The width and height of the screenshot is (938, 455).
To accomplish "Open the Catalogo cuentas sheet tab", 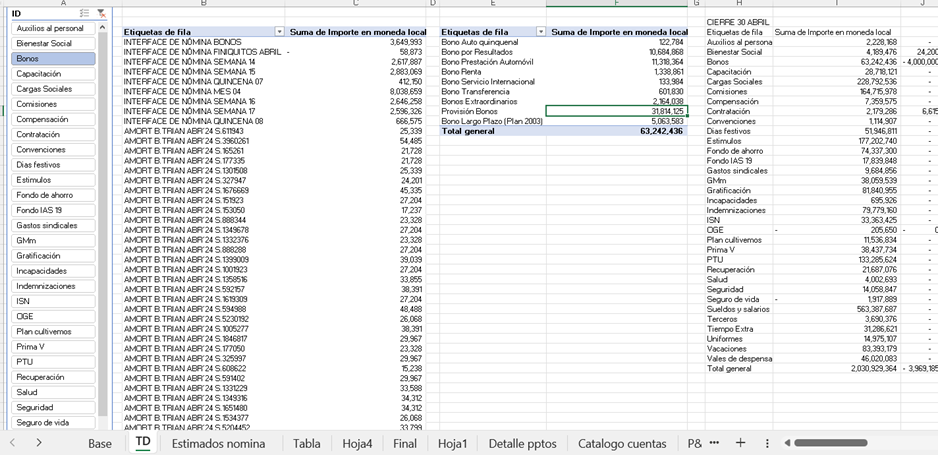I will tap(622, 442).
